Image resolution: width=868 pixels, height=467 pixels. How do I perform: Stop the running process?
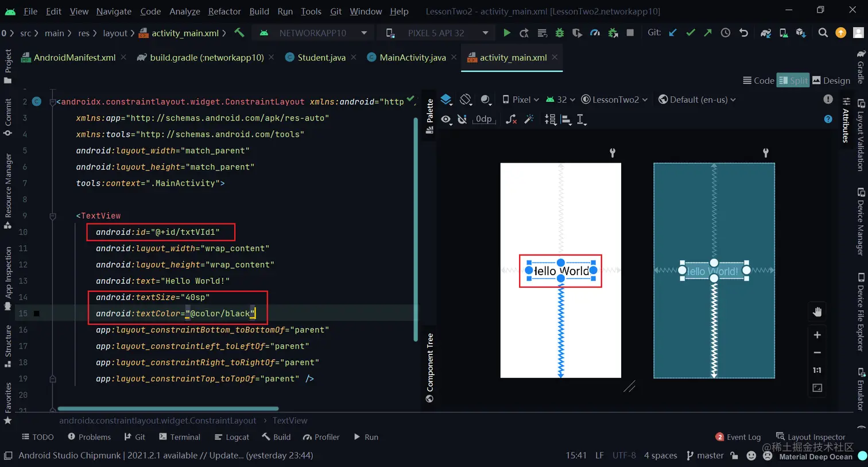630,33
